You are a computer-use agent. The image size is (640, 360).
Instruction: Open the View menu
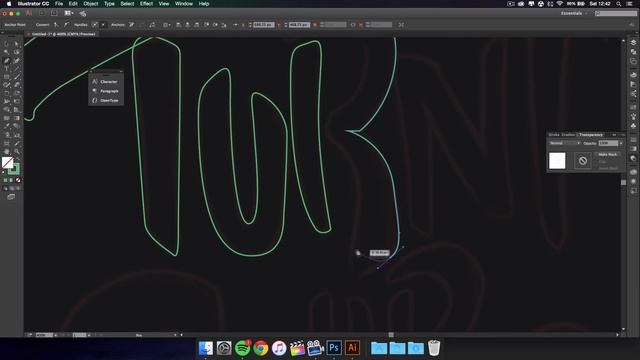[x=164, y=4]
